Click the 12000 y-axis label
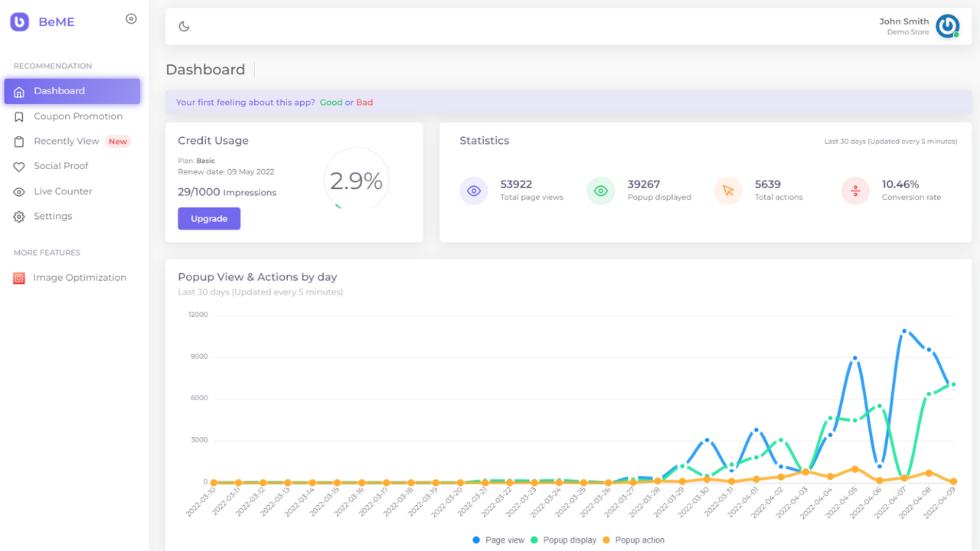This screenshot has height=551, width=980. 198,315
